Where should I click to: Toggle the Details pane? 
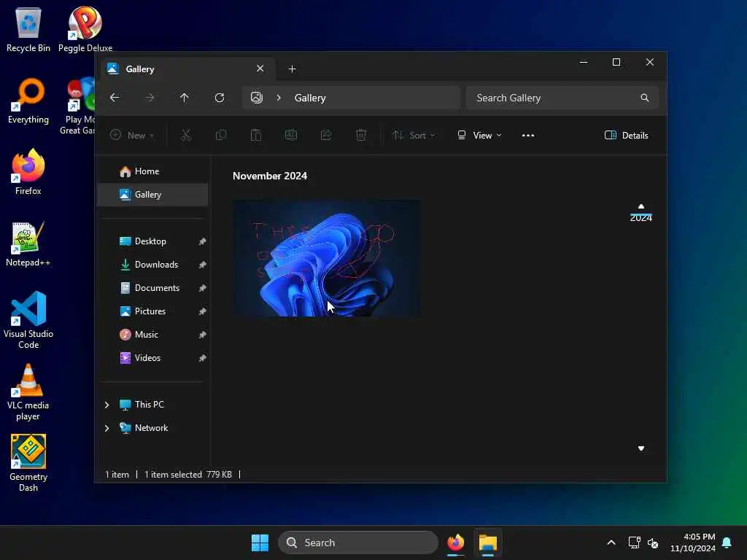point(626,135)
